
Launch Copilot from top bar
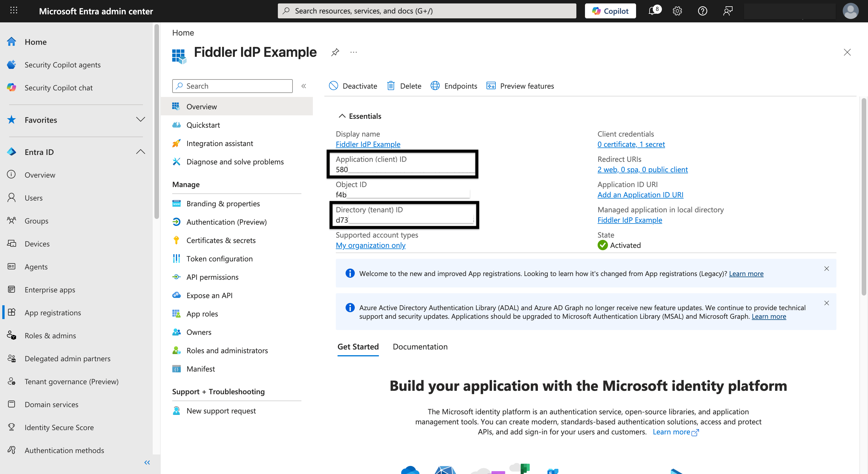pos(610,11)
